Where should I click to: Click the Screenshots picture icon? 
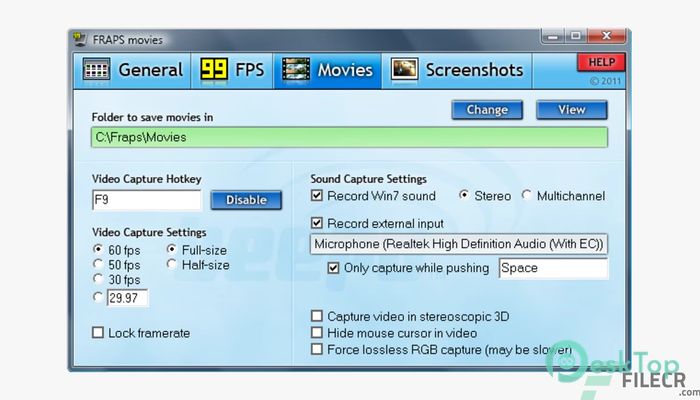404,70
